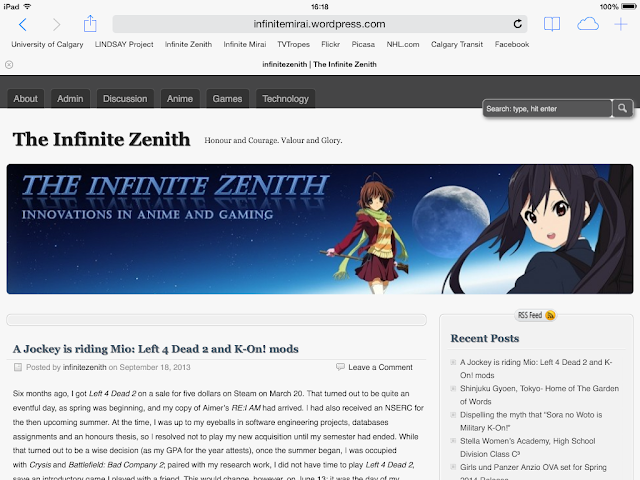Screen dimensions: 640x480
Task: Tap the address bar URL field
Action: pos(320,24)
